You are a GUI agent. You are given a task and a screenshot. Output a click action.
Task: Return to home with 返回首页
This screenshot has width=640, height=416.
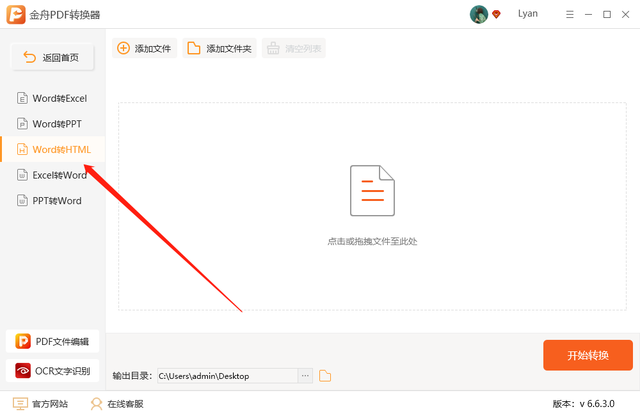(x=52, y=57)
